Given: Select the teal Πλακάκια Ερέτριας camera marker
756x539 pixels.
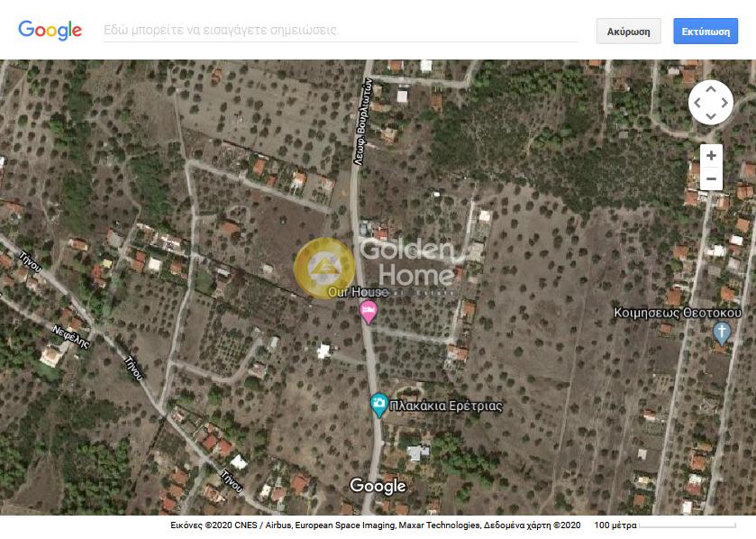Looking at the screenshot, I should [379, 405].
